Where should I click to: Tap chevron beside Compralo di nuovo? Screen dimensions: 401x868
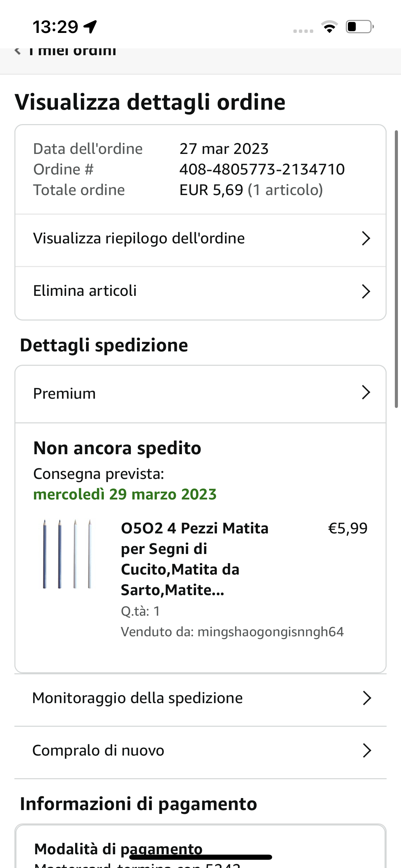click(x=366, y=750)
